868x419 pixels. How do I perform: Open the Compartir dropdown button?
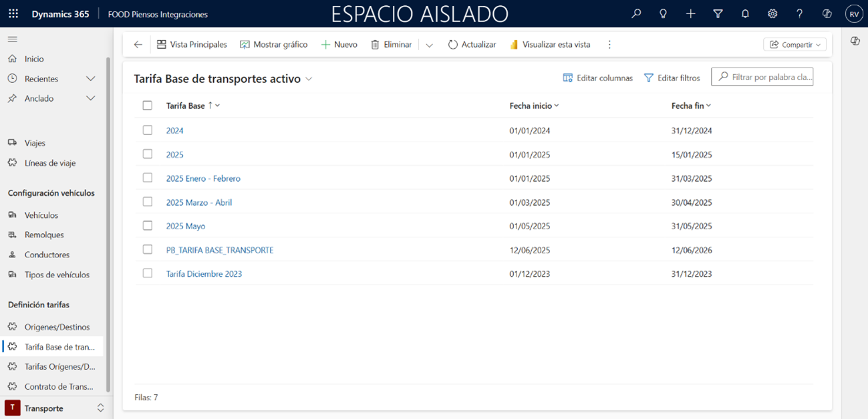click(794, 45)
